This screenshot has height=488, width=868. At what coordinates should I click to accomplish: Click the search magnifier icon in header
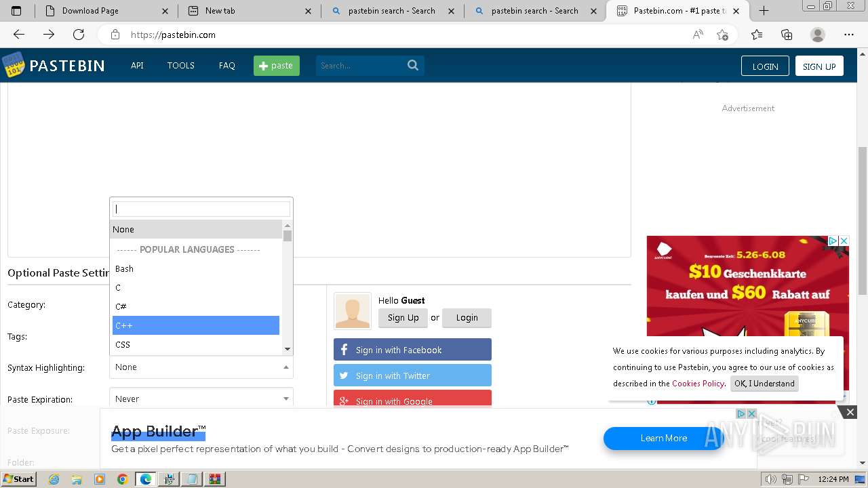pyautogui.click(x=413, y=65)
